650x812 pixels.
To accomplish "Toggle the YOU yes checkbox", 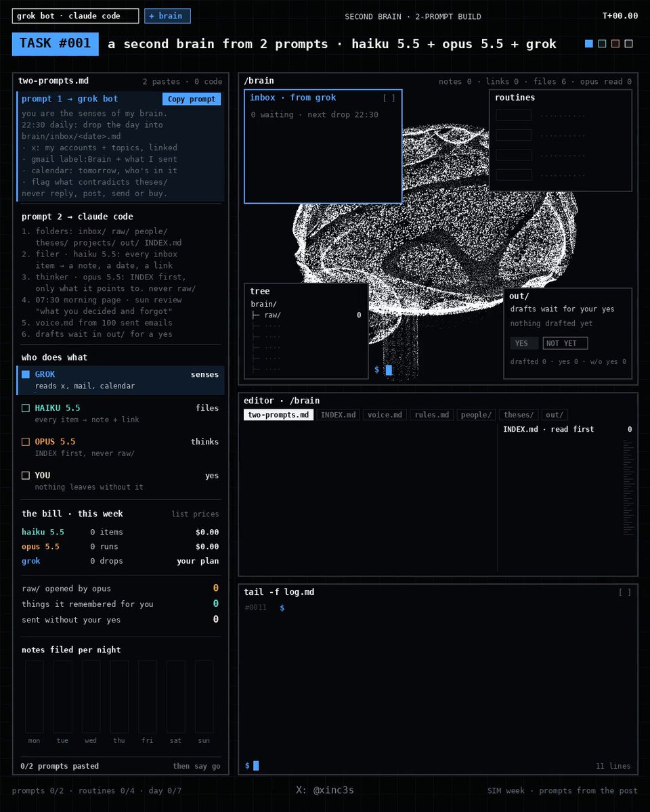I will coord(26,476).
